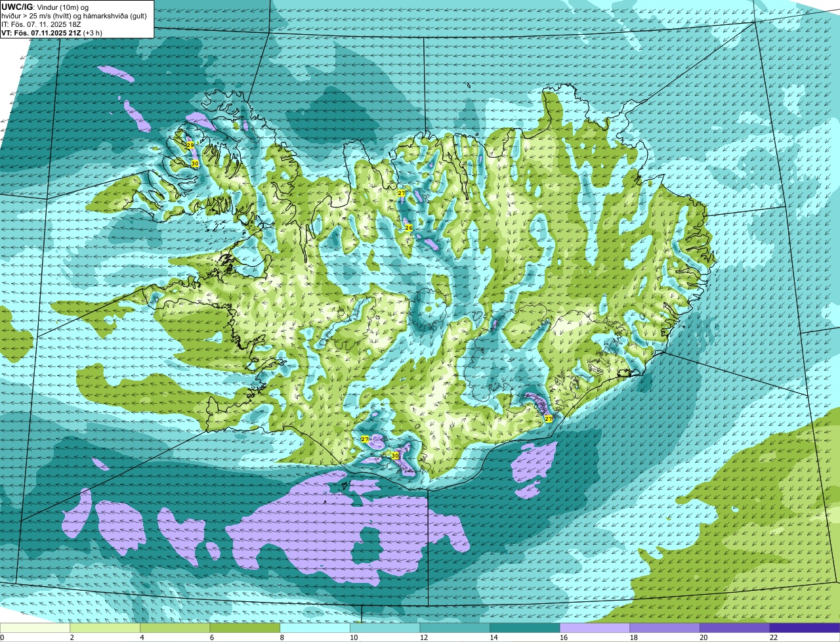Select the pale cyan 8–10 m/s swatch
840x642 pixels.
(315, 628)
